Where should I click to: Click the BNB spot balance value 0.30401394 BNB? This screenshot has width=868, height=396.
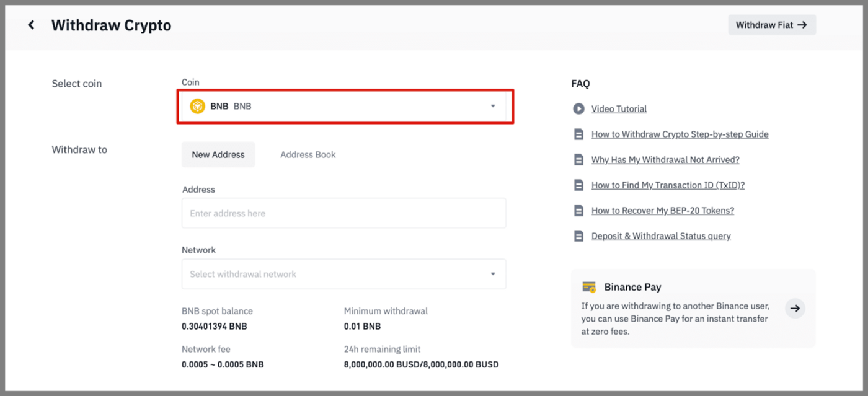215,327
